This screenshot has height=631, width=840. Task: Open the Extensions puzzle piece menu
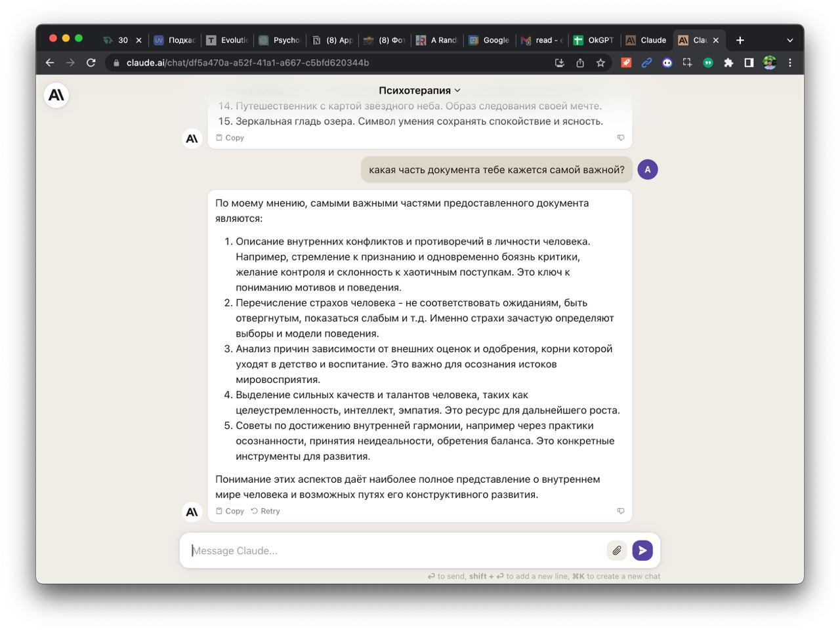(x=728, y=63)
